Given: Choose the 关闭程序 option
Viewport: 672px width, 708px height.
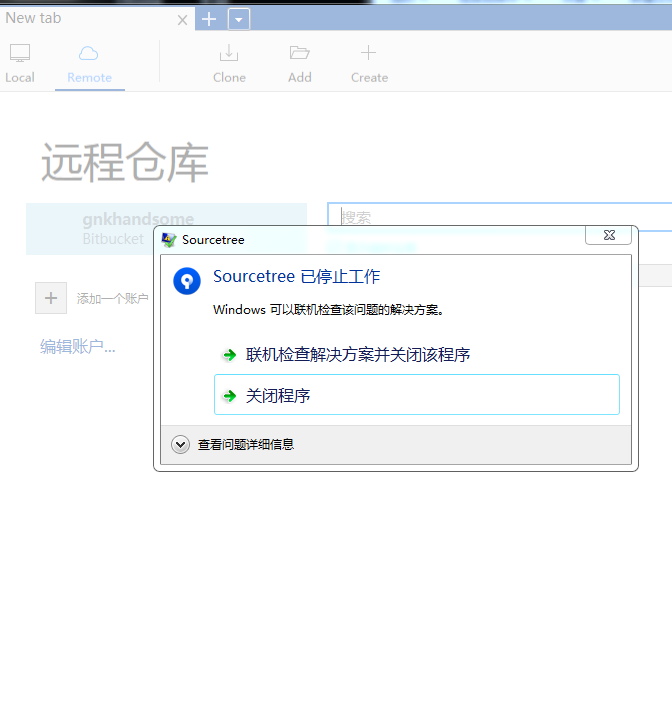Looking at the screenshot, I should (x=417, y=395).
